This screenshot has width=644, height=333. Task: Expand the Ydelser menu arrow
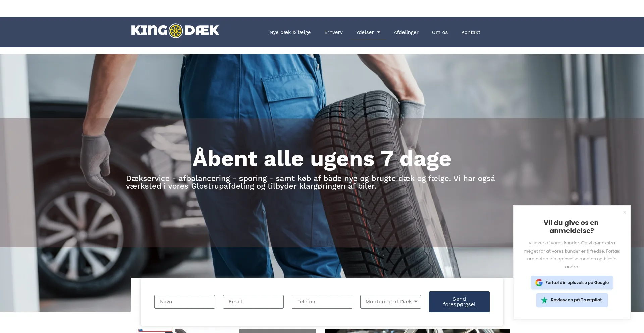pos(379,32)
